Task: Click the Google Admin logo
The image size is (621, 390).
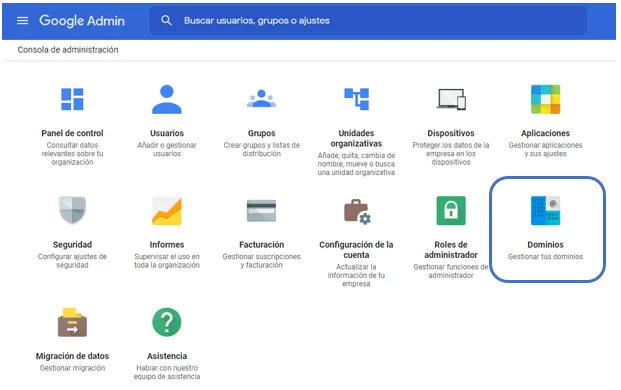Action: (82, 21)
